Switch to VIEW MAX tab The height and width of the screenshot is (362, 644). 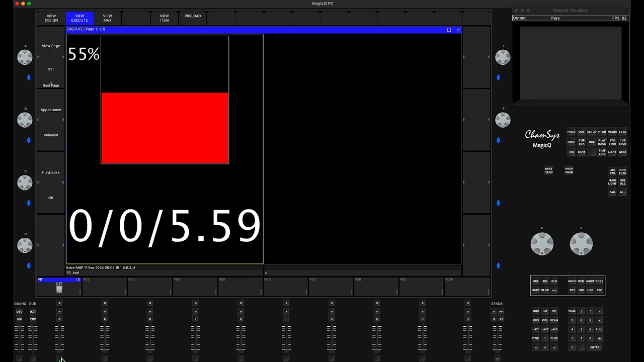point(107,18)
